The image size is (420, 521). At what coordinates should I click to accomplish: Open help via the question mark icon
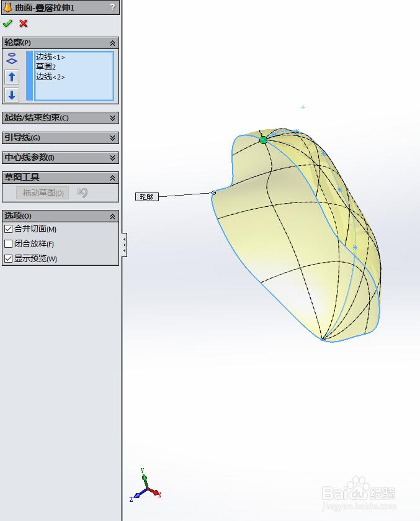click(x=112, y=7)
